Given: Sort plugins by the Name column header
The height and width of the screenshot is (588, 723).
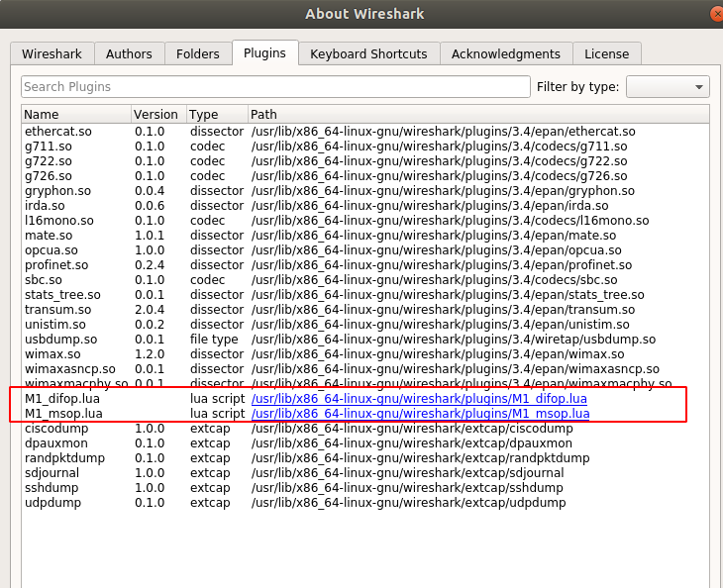Looking at the screenshot, I should (x=76, y=114).
